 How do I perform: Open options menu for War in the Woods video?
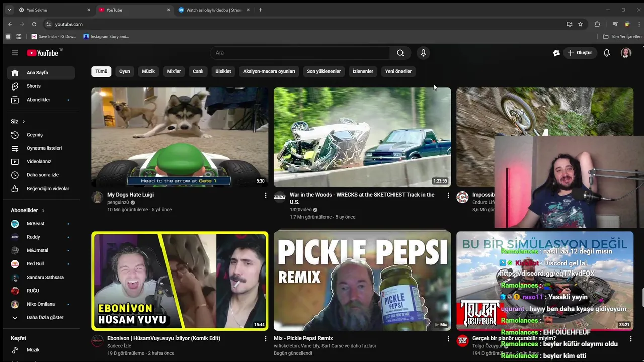[448, 195]
